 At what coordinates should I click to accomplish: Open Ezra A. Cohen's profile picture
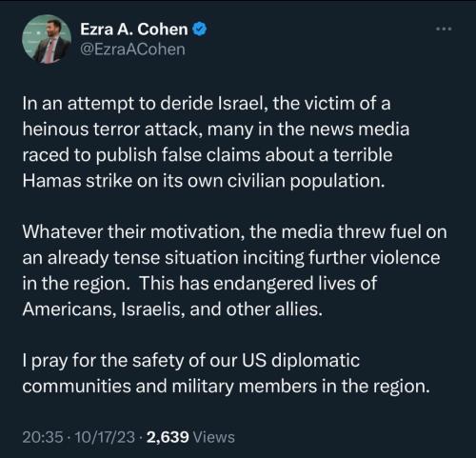pyautogui.click(x=47, y=39)
